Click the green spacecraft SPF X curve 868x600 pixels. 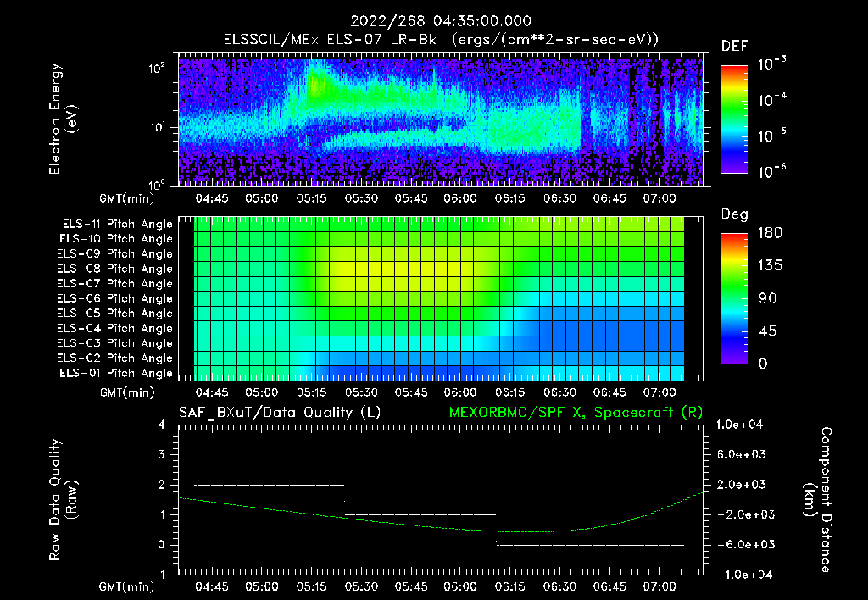pyautogui.click(x=441, y=514)
